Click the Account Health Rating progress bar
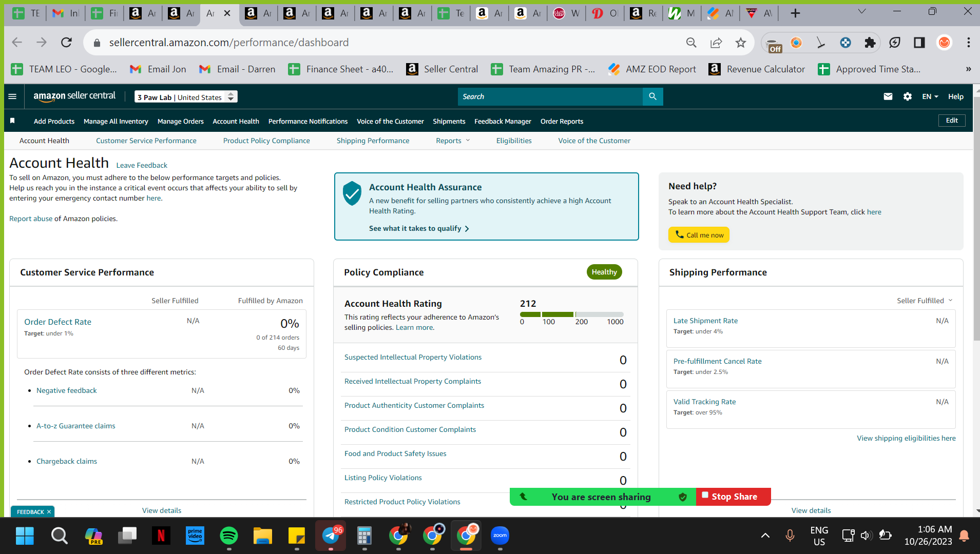This screenshot has width=980, height=554. [x=572, y=314]
